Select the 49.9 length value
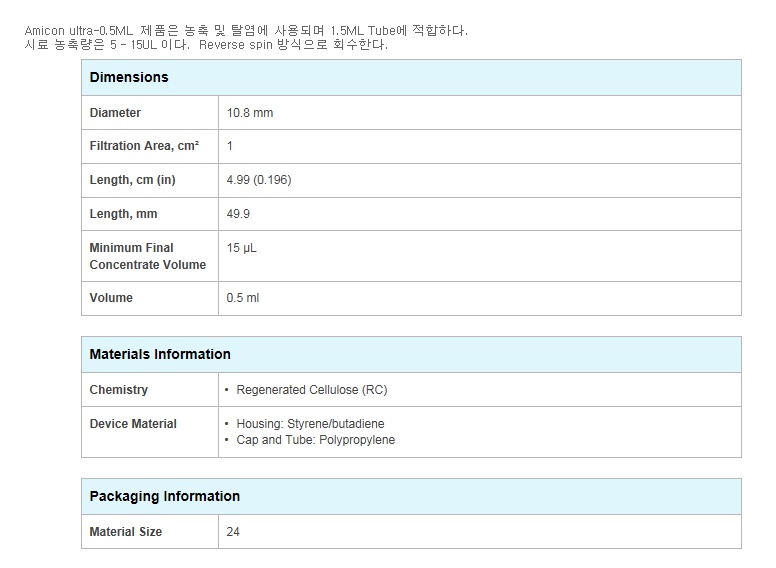 [238, 214]
